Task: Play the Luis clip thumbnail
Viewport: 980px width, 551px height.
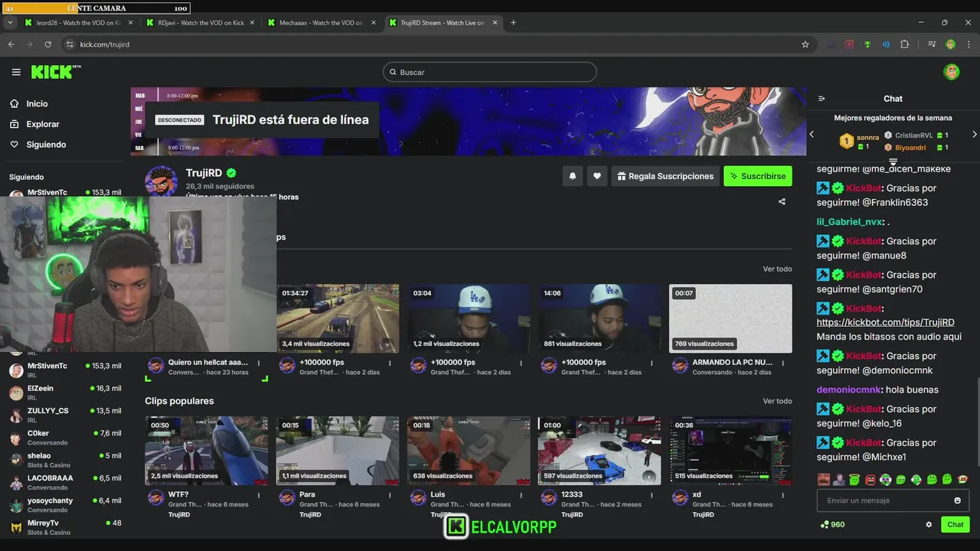Action: [x=469, y=451]
